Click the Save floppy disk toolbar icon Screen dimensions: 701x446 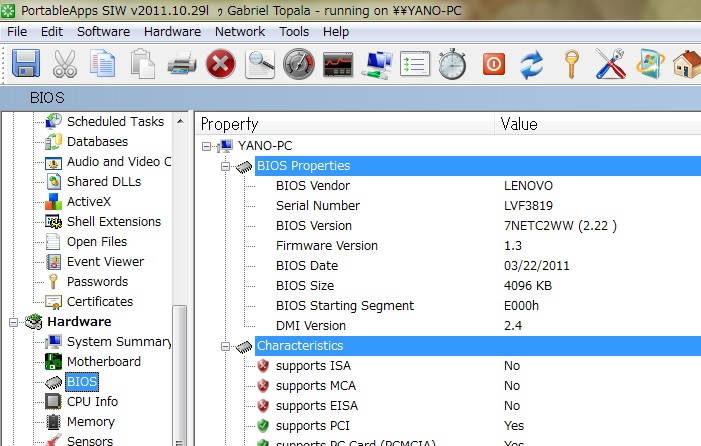click(25, 63)
